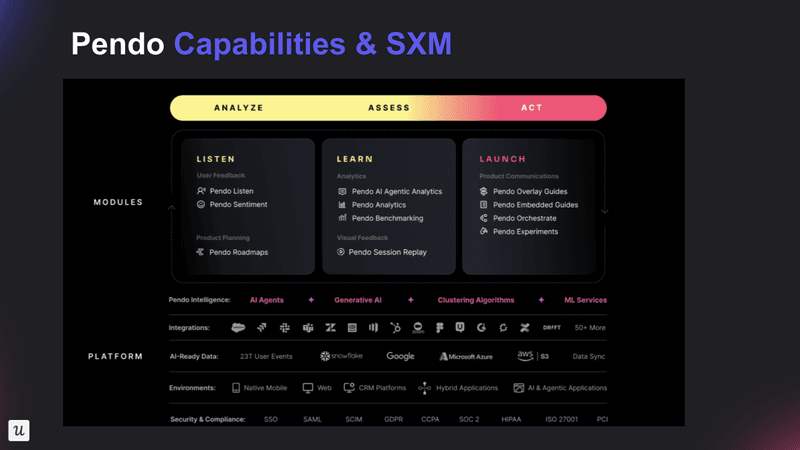The image size is (800, 450).
Task: Click the 'Pendo Listen' text
Action: click(232, 191)
